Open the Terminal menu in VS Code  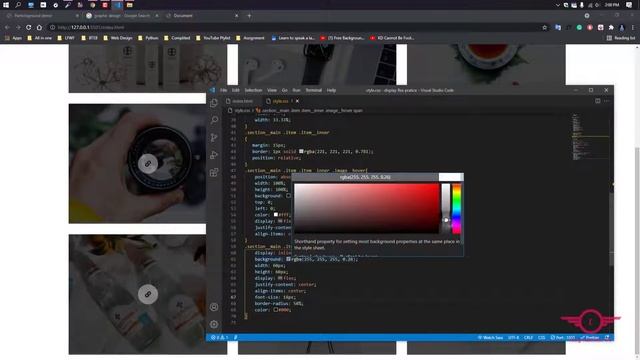tap(313, 90)
